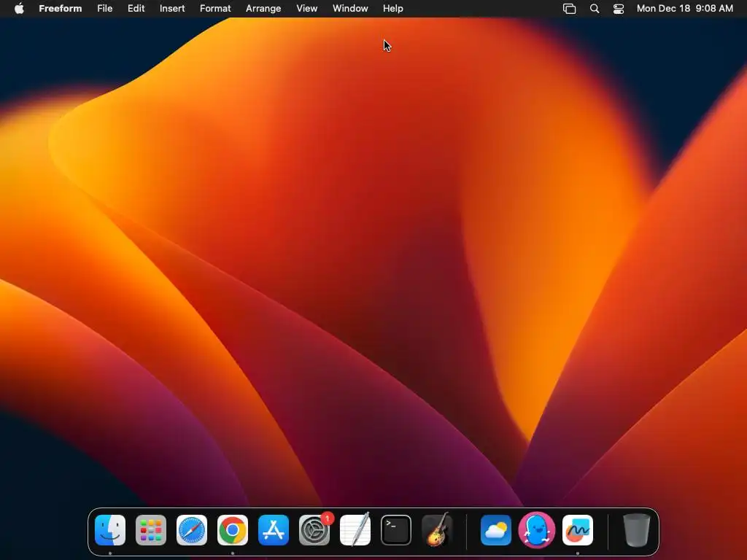
Task: Open Control Center in menu bar
Action: pyautogui.click(x=619, y=9)
